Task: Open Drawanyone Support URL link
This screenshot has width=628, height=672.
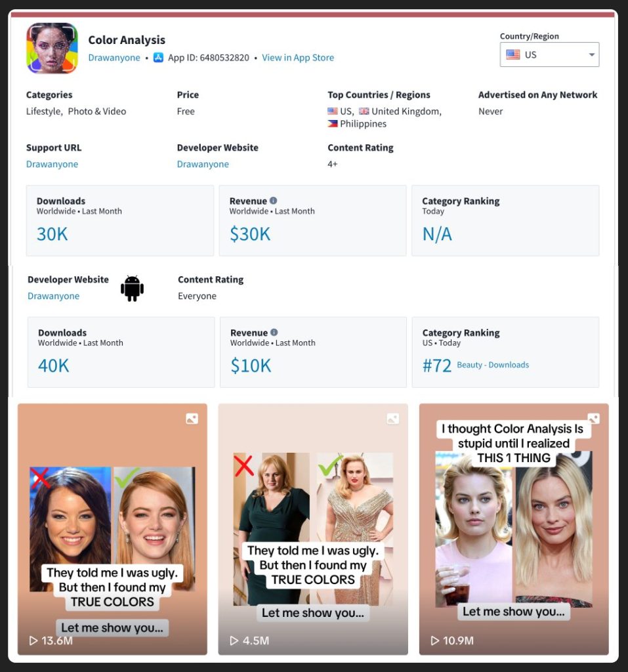Action: pos(52,164)
